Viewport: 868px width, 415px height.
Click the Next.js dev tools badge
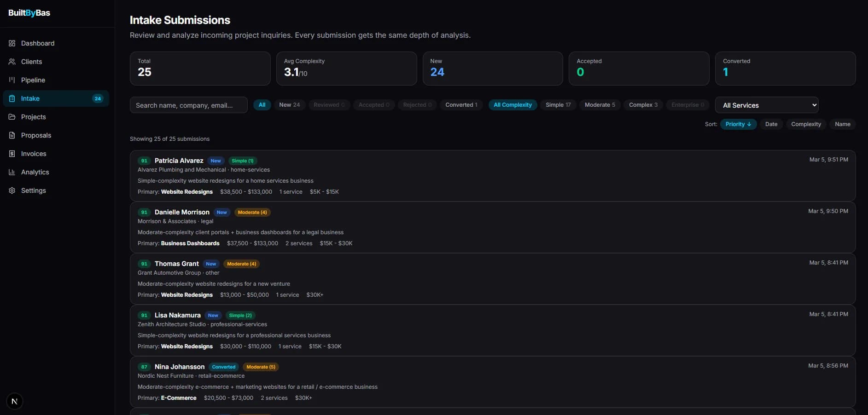coord(15,401)
